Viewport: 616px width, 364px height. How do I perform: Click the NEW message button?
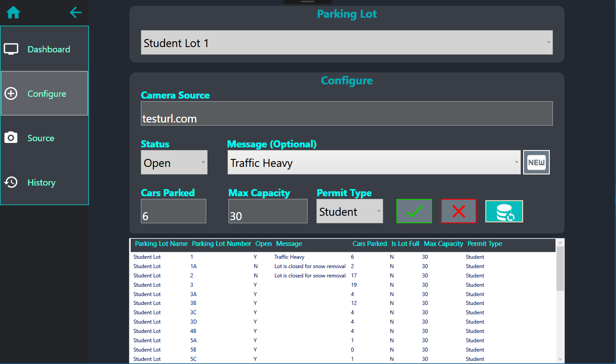[536, 162]
